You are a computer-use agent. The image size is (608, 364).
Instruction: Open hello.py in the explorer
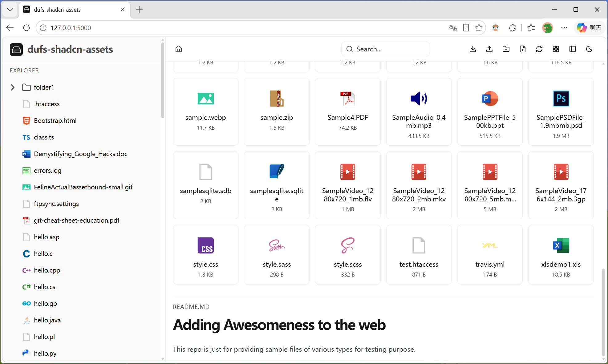tap(45, 354)
